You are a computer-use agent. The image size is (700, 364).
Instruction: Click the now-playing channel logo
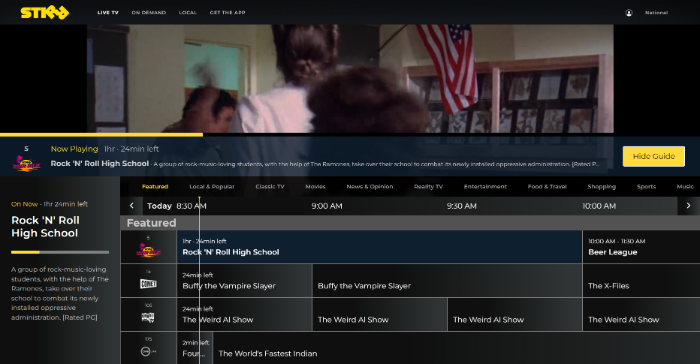tap(26, 163)
